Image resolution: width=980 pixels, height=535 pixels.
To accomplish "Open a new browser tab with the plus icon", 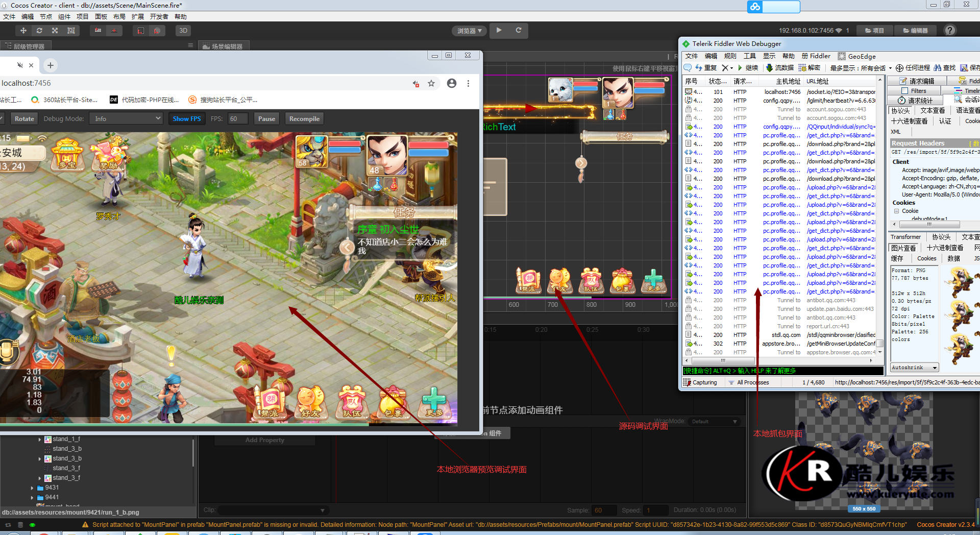I will point(50,65).
